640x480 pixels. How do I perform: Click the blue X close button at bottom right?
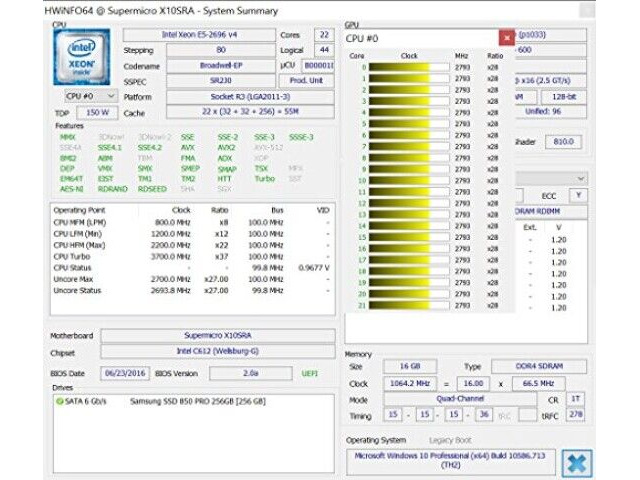pos(576,464)
